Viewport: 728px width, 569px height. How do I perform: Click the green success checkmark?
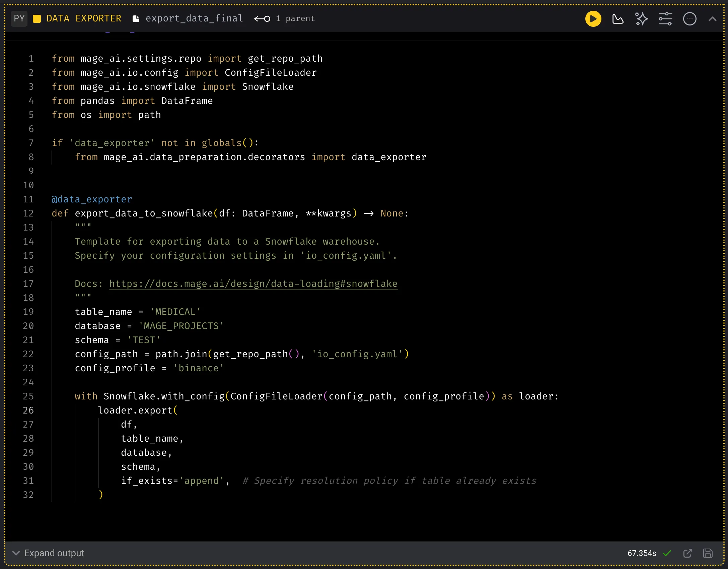[667, 553]
